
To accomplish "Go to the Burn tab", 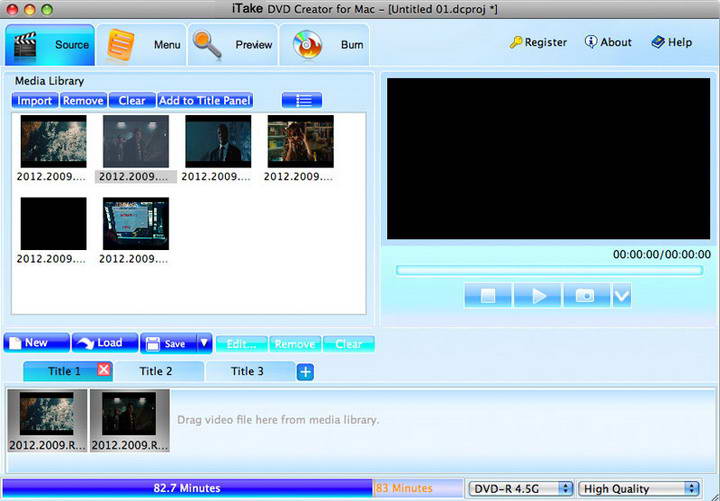I will pyautogui.click(x=324, y=45).
